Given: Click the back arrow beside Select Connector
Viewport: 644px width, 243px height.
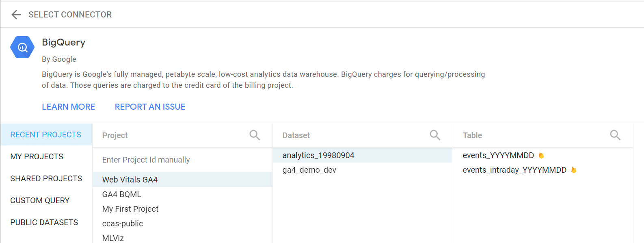Looking at the screenshot, I should 16,15.
